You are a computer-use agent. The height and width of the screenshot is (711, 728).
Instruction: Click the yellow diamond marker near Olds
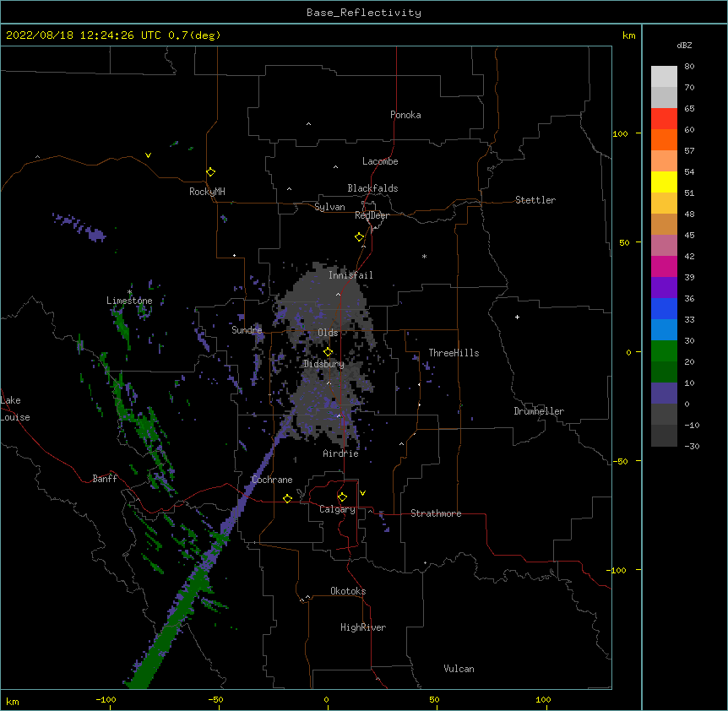[328, 352]
